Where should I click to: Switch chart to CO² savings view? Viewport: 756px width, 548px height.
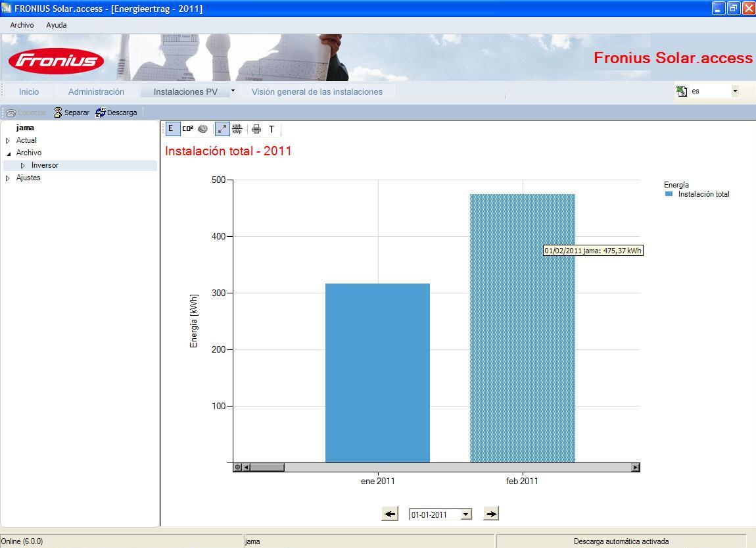(x=187, y=129)
